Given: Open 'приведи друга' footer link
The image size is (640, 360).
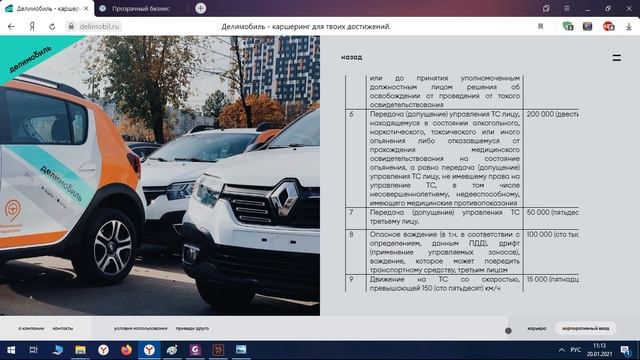Looking at the screenshot, I should click(192, 328).
